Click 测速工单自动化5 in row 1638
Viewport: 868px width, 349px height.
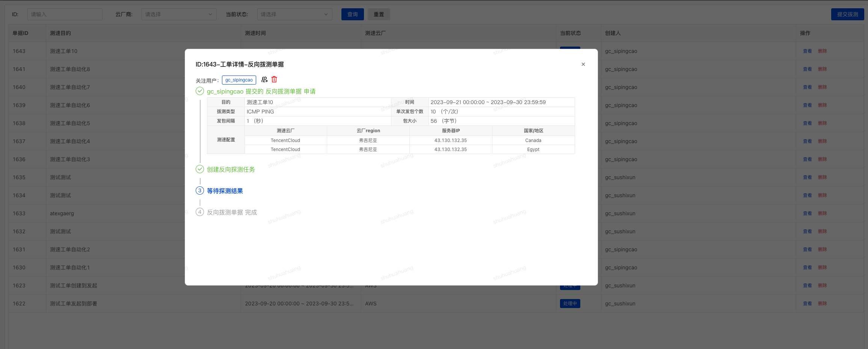[x=70, y=123]
